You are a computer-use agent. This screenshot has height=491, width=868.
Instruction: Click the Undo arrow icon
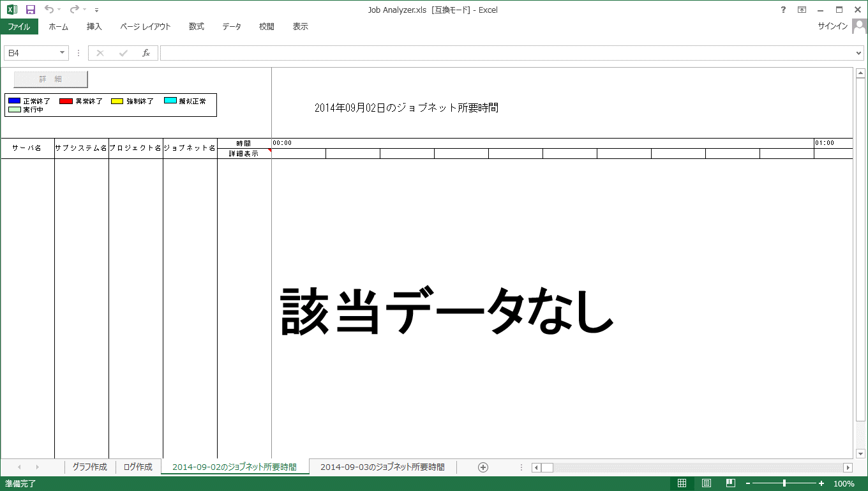click(x=49, y=10)
